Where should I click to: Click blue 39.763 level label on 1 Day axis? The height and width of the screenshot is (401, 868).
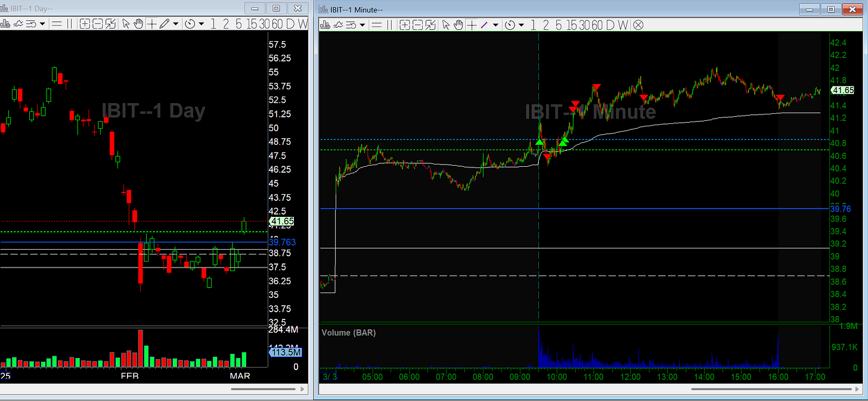[x=282, y=243]
